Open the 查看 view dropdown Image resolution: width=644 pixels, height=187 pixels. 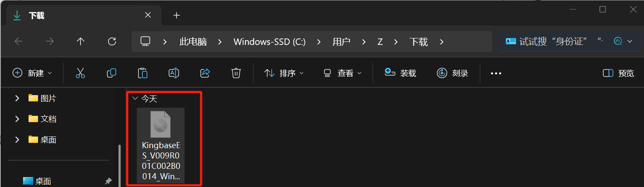click(x=343, y=73)
